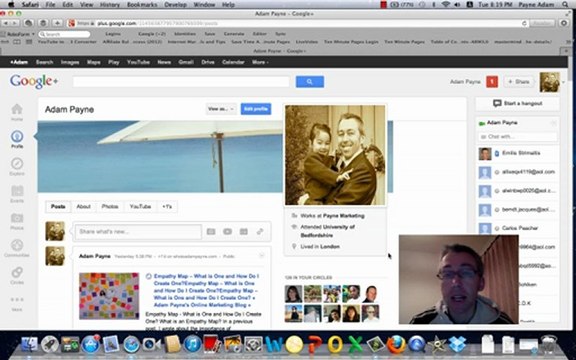Add a photo to the share box
The height and width of the screenshot is (360, 576).
click(211, 231)
